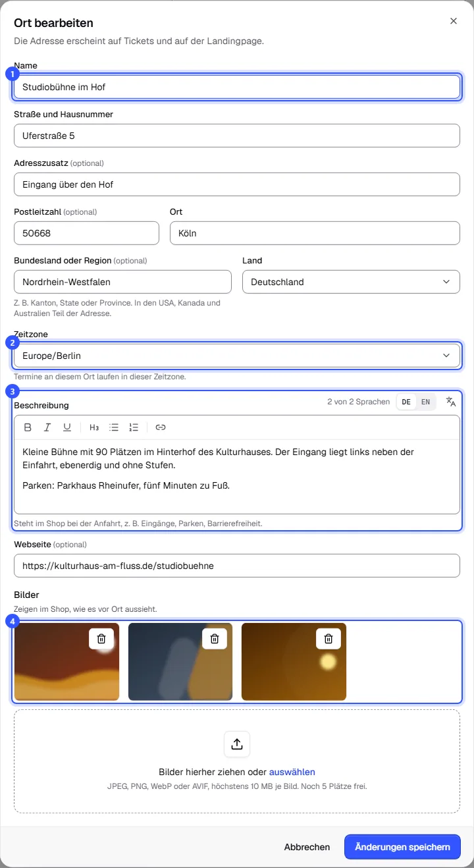Delete the first orange wave image

[x=101, y=639]
